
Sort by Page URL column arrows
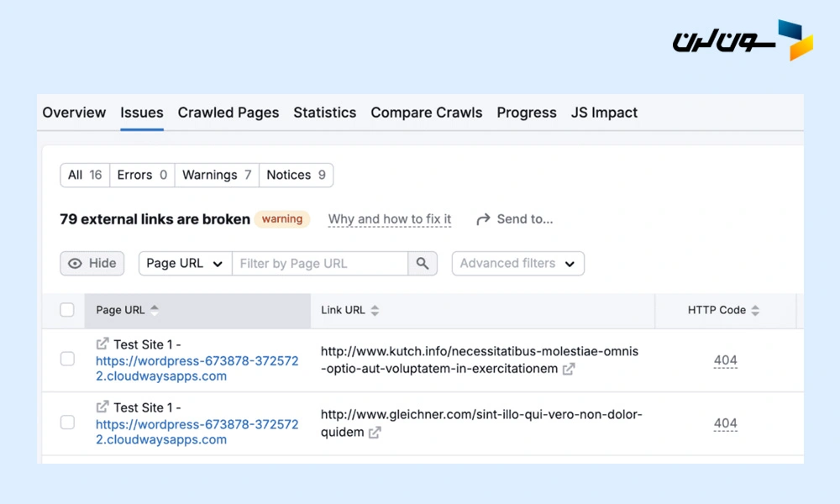pyautogui.click(x=155, y=310)
